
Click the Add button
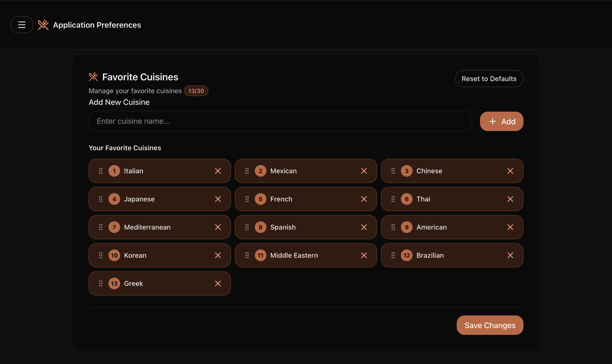click(x=501, y=121)
